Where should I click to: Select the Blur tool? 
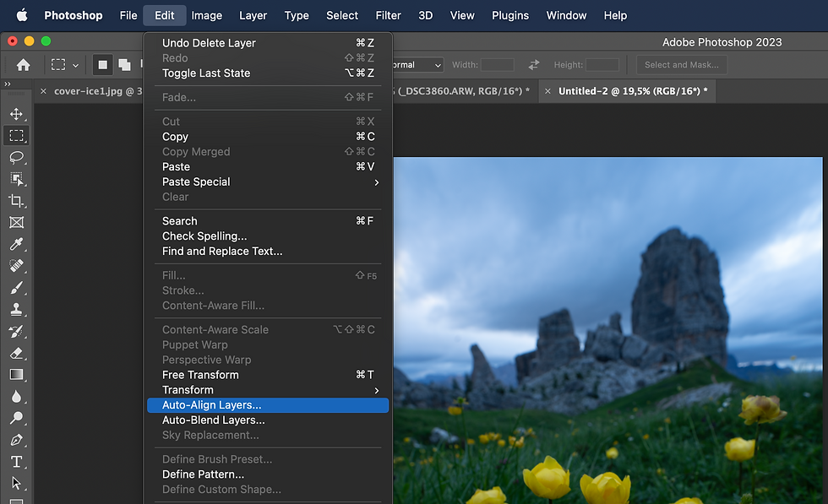[16, 396]
